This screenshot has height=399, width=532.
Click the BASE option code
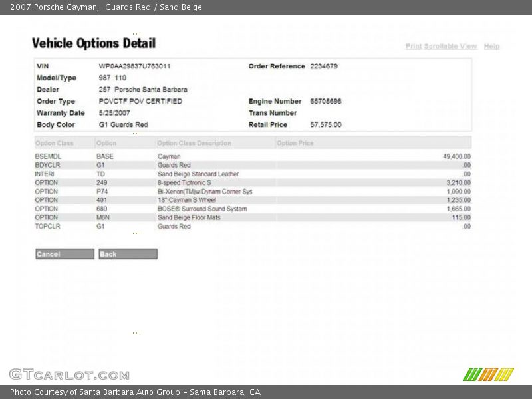tap(105, 156)
